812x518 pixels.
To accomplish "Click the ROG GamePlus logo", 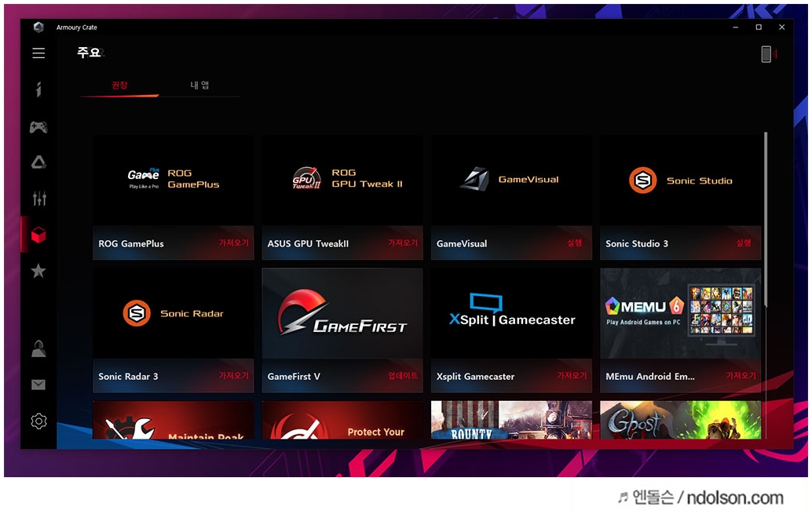I will point(144,178).
